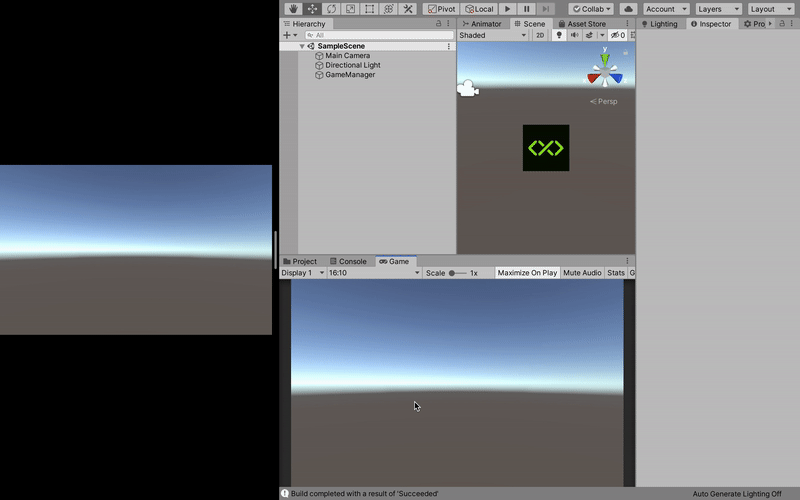Screen dimensions: 800x500
Task: Open SampleScene options menu
Action: tap(448, 46)
